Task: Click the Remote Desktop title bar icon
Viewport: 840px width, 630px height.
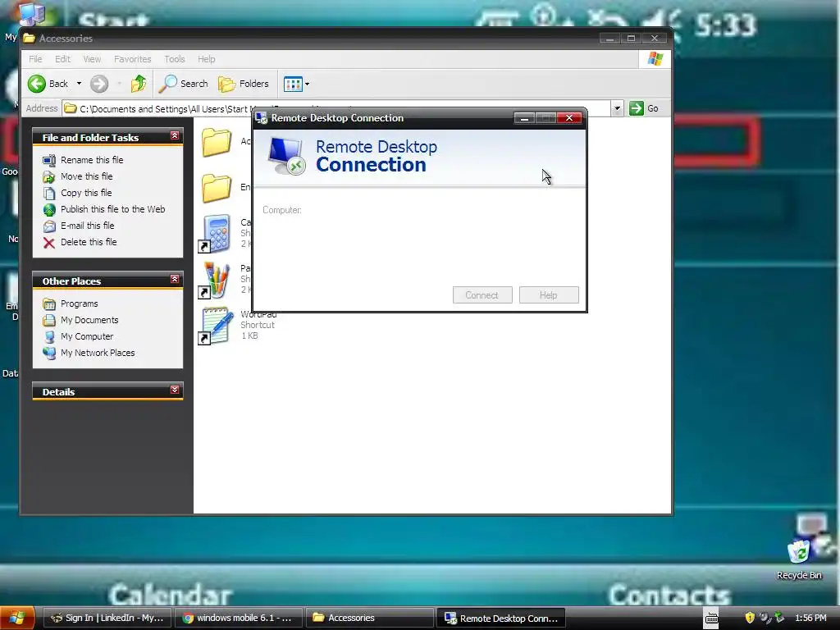Action: pos(262,118)
